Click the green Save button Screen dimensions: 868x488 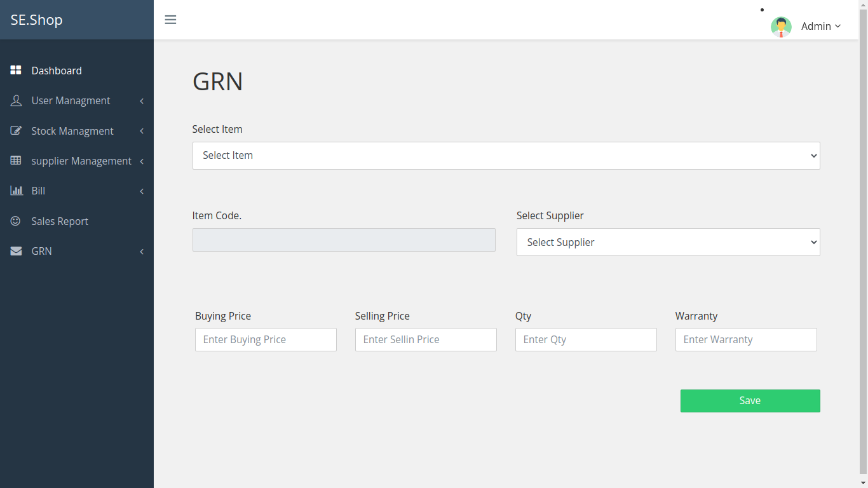[750, 400]
